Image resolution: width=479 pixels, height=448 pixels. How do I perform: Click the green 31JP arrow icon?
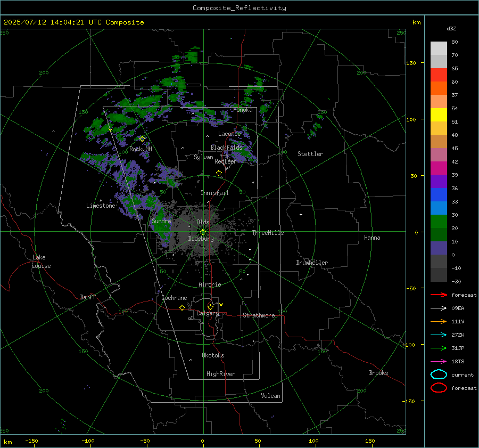439,348
